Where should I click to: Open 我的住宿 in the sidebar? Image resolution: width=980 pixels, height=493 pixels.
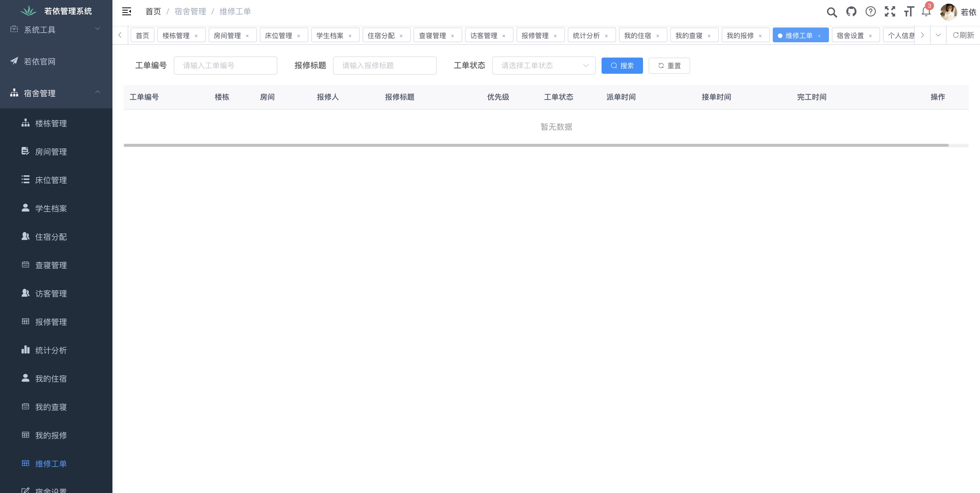click(x=56, y=378)
